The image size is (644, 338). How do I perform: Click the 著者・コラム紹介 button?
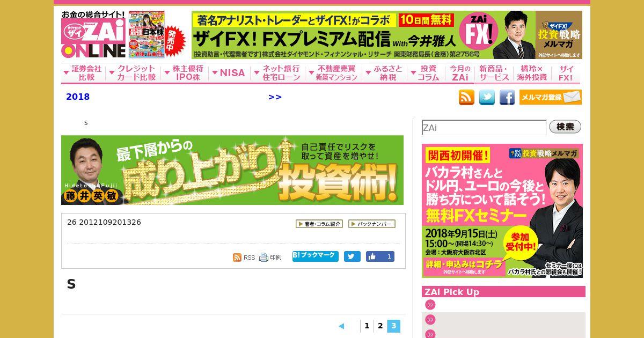319,224
